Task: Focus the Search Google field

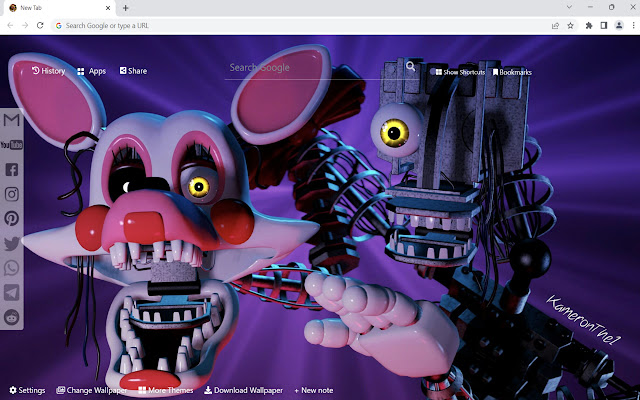Action: pyautogui.click(x=314, y=67)
